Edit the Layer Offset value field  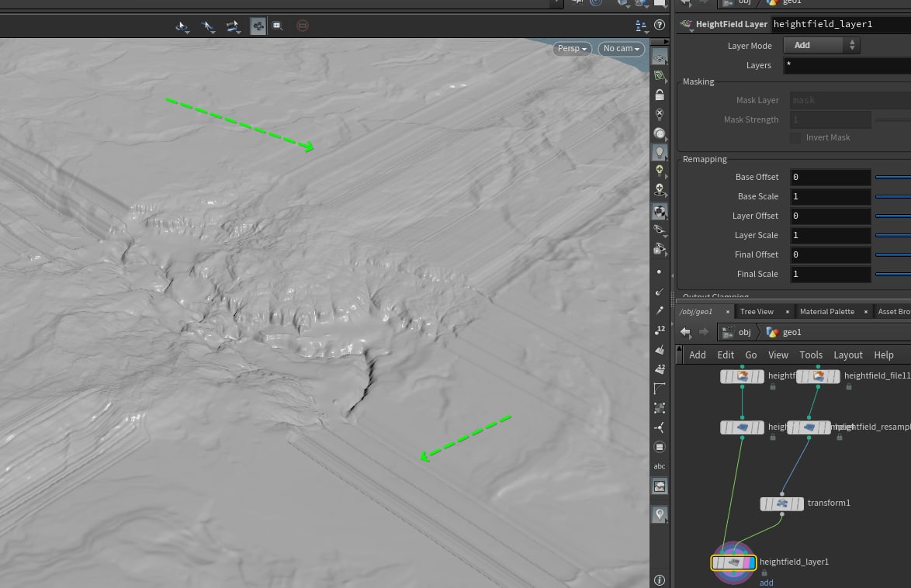[x=830, y=216]
